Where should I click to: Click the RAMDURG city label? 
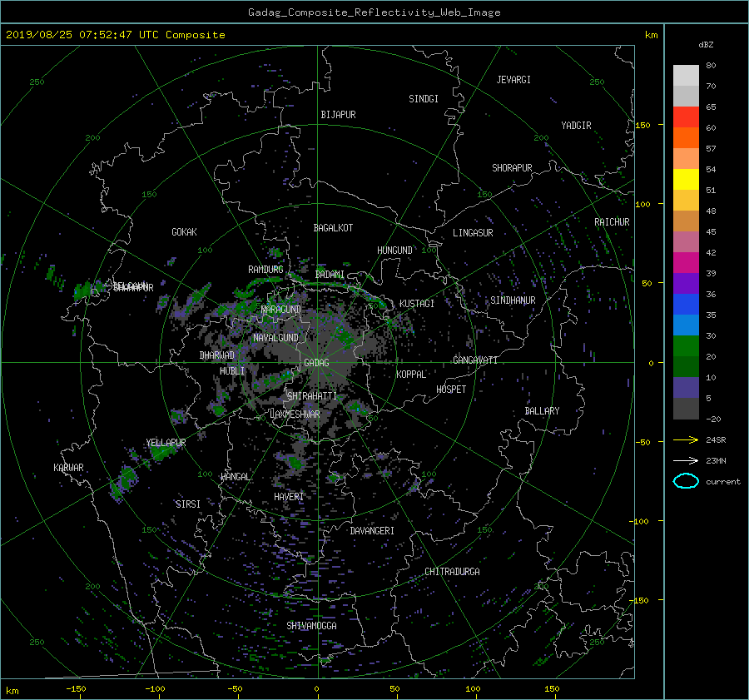265,270
